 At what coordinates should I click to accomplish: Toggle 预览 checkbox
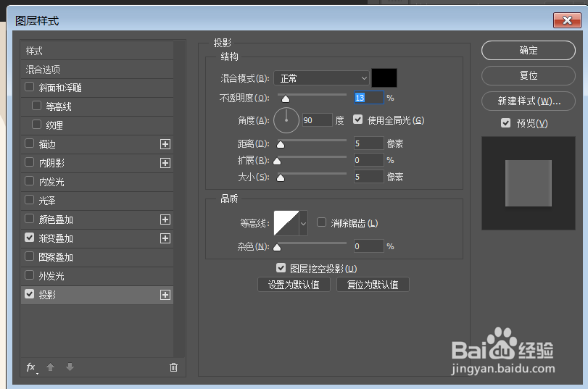[505, 123]
